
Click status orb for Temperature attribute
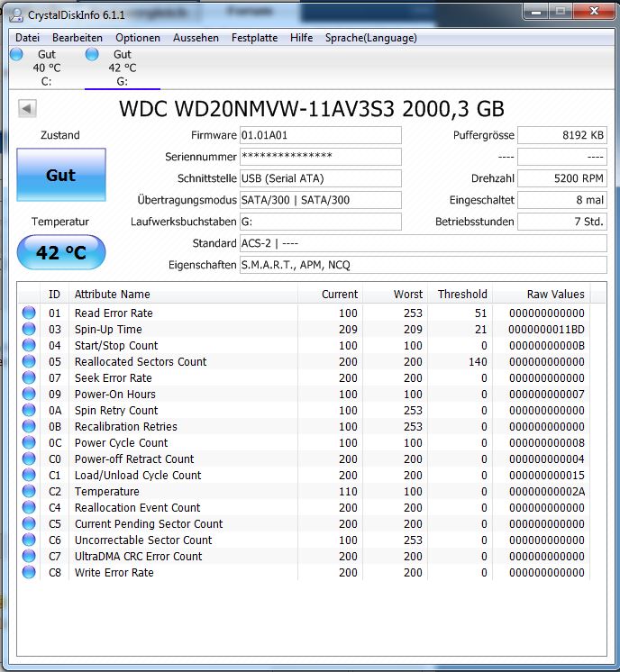tap(29, 491)
